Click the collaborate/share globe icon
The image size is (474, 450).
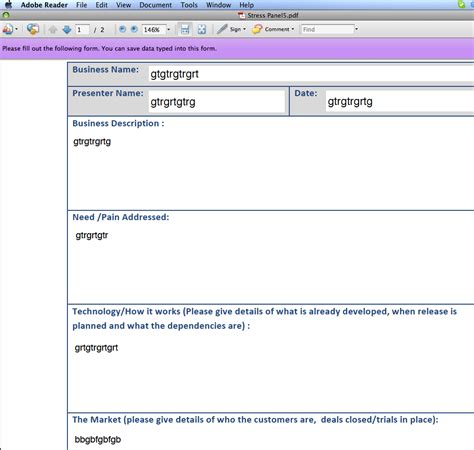[x=33, y=29]
